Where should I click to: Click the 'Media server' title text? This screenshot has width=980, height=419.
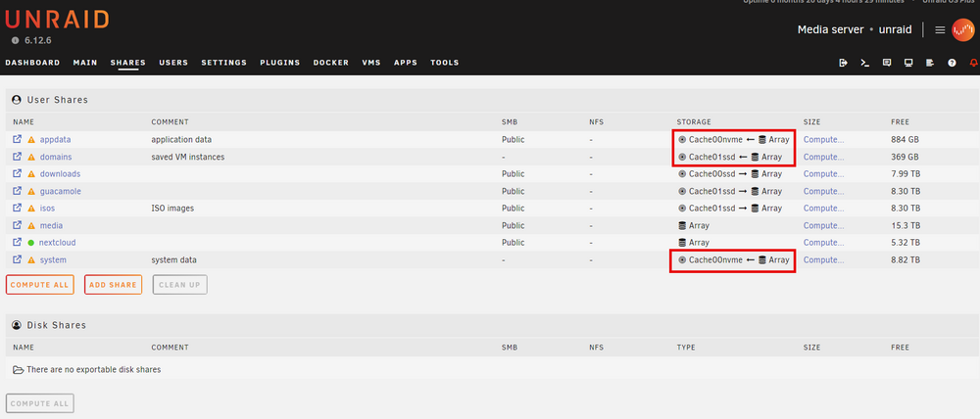coord(831,30)
